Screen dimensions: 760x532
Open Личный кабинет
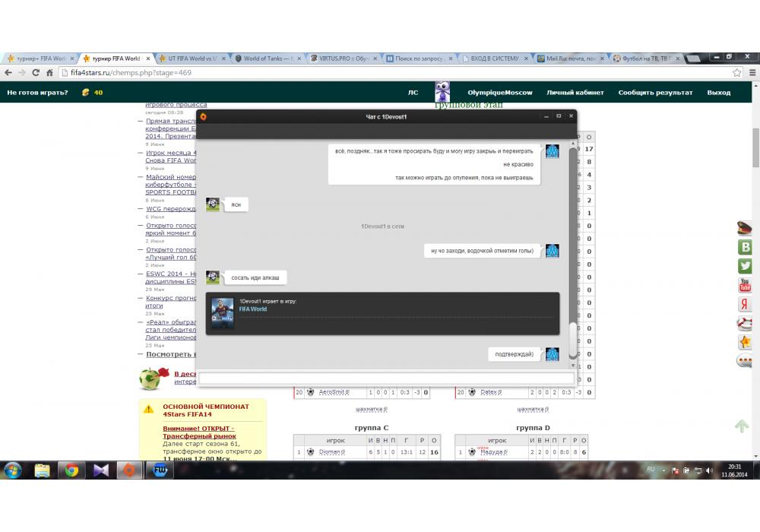(575, 93)
